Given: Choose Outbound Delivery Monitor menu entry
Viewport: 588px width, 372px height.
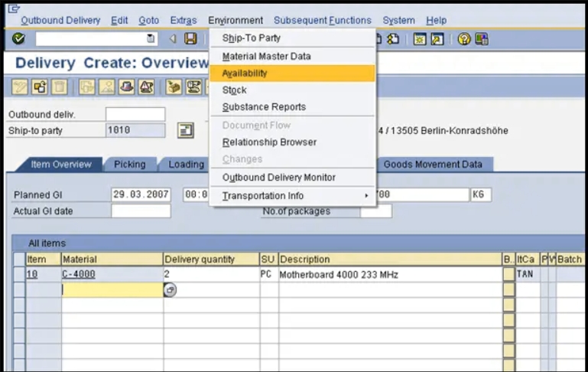Looking at the screenshot, I should [278, 178].
